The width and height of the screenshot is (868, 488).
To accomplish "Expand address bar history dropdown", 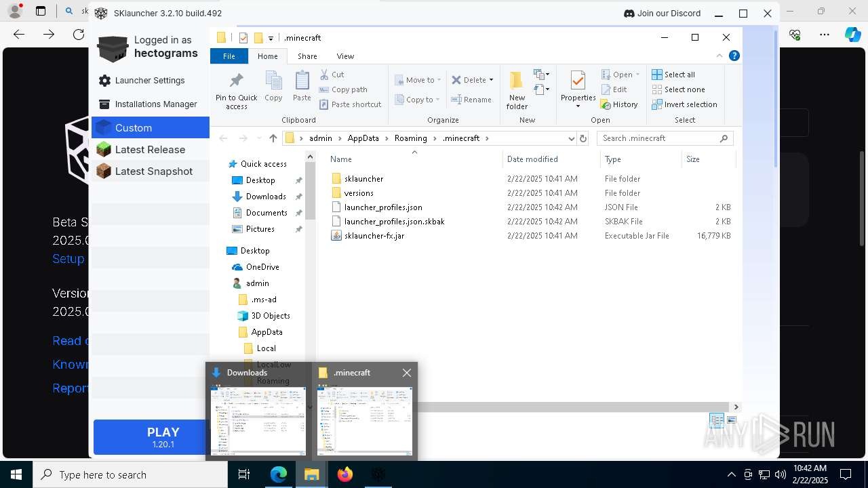I will (x=571, y=138).
